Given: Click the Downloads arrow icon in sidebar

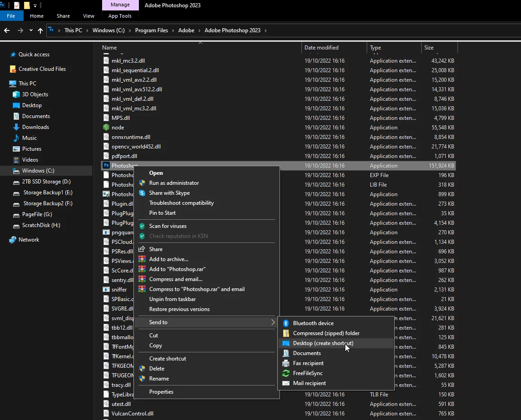Looking at the screenshot, I should (x=16, y=127).
